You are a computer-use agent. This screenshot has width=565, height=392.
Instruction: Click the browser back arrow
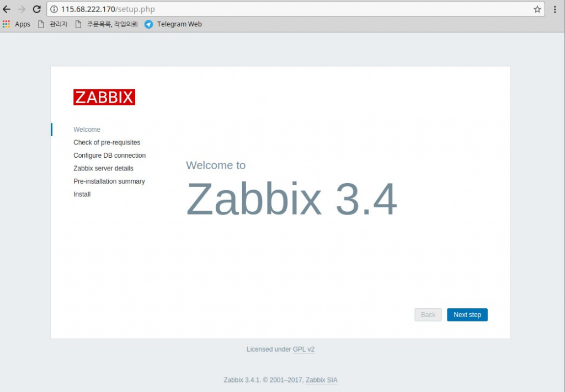7,9
